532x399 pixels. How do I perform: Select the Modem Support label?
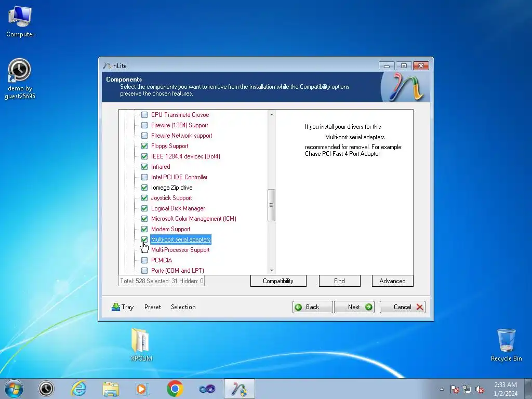tap(170, 229)
